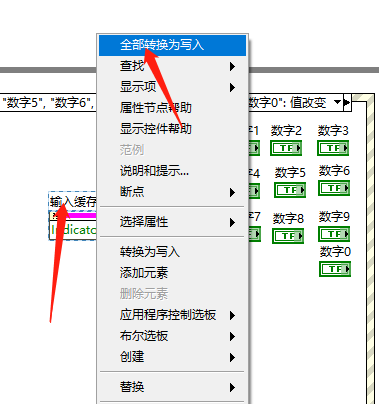Expand the 选择属性 submenu
The height and width of the screenshot is (404, 379).
173,222
